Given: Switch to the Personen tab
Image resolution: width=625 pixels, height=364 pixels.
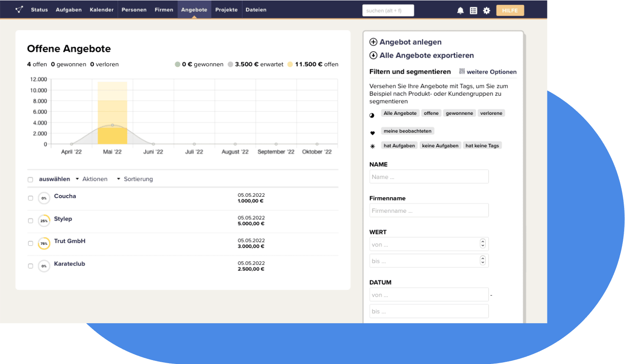Looking at the screenshot, I should tap(134, 10).
